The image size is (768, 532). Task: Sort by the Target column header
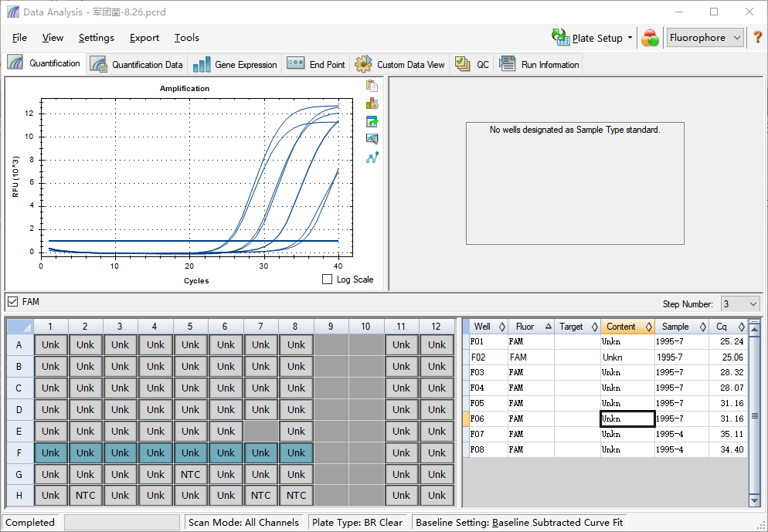pyautogui.click(x=577, y=327)
